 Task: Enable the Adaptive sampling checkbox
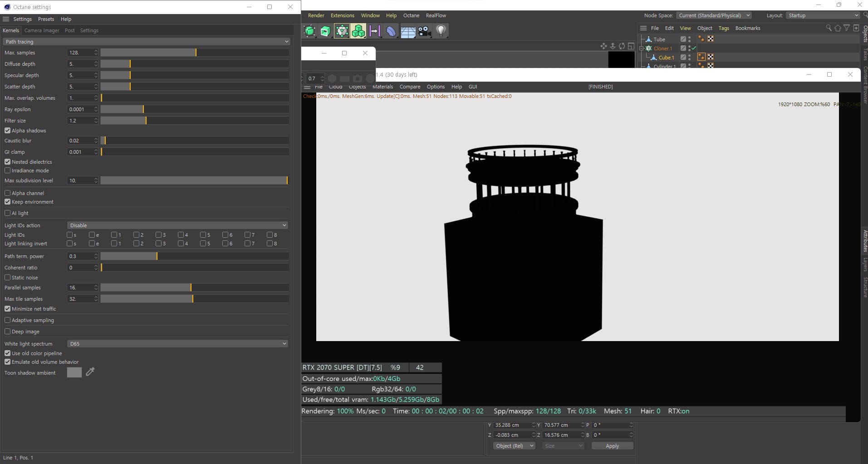8,320
